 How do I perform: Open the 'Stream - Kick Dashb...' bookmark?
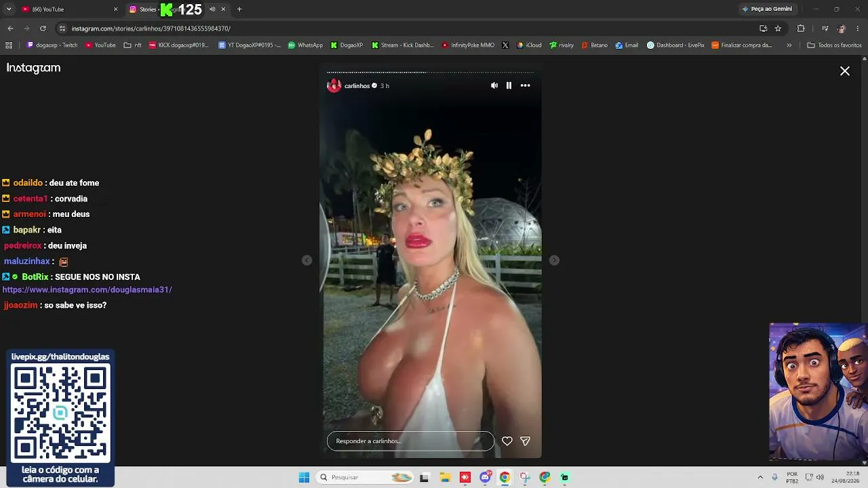click(x=402, y=45)
